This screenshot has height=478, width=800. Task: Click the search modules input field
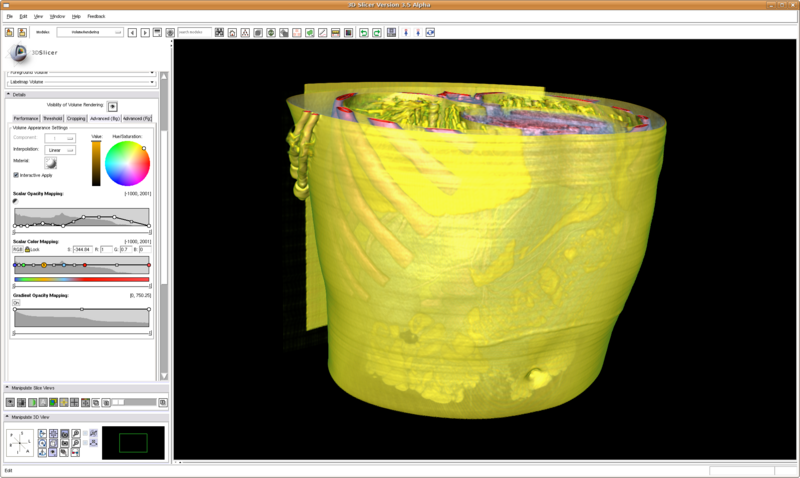tap(194, 32)
